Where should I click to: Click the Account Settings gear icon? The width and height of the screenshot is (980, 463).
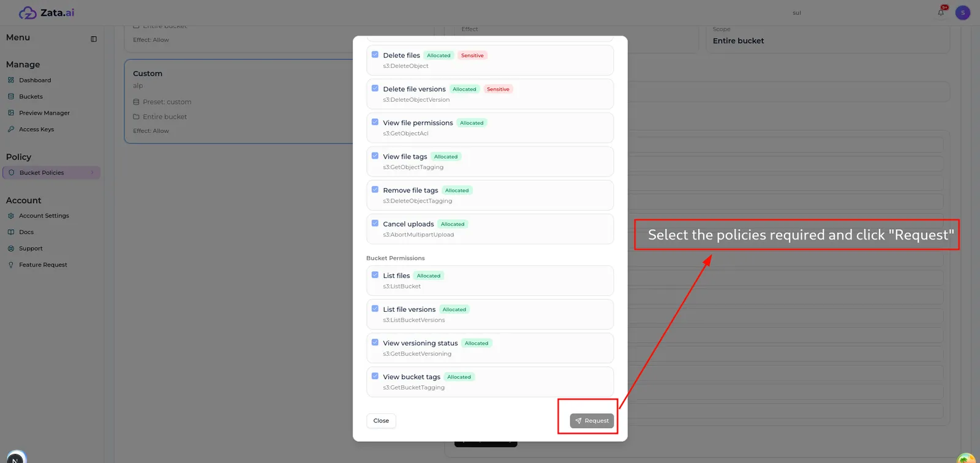(x=11, y=216)
